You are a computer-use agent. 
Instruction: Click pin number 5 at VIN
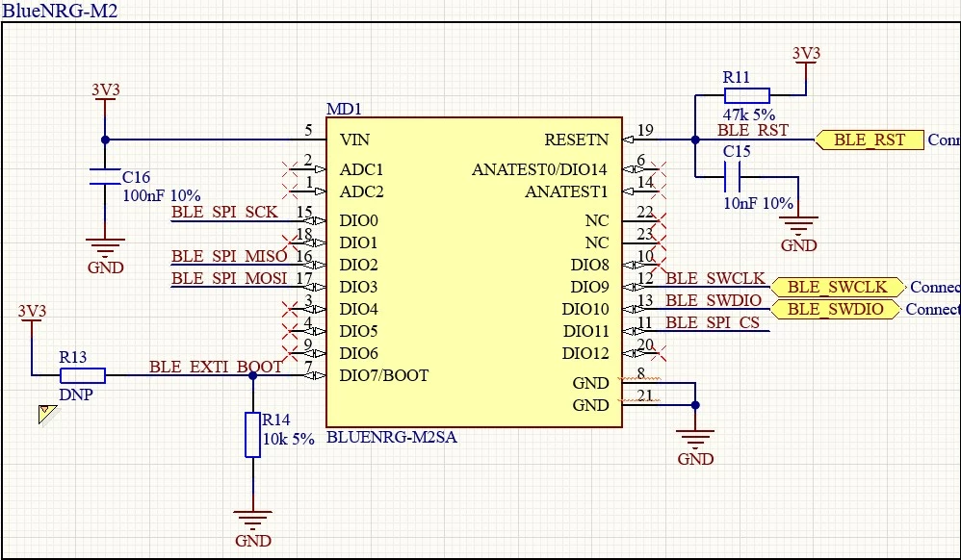tap(308, 130)
